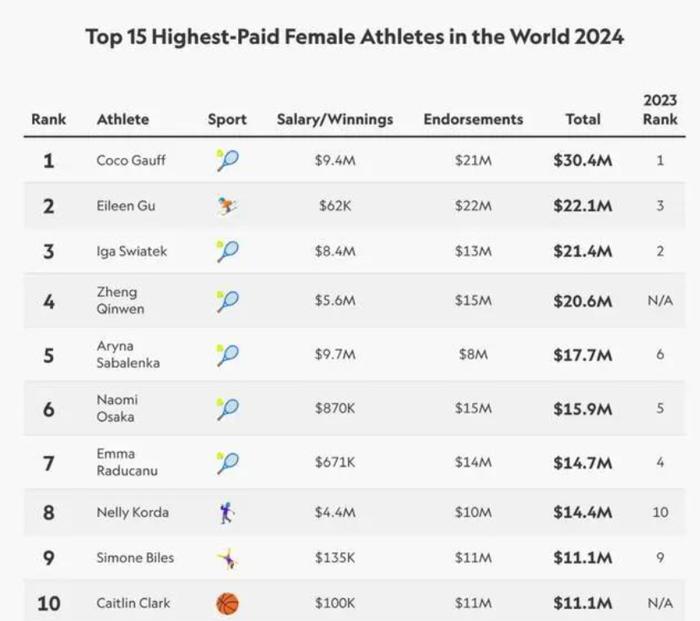The image size is (700, 621).
Task: Click Nelly Korda's golf sport icon
Action: (x=227, y=513)
